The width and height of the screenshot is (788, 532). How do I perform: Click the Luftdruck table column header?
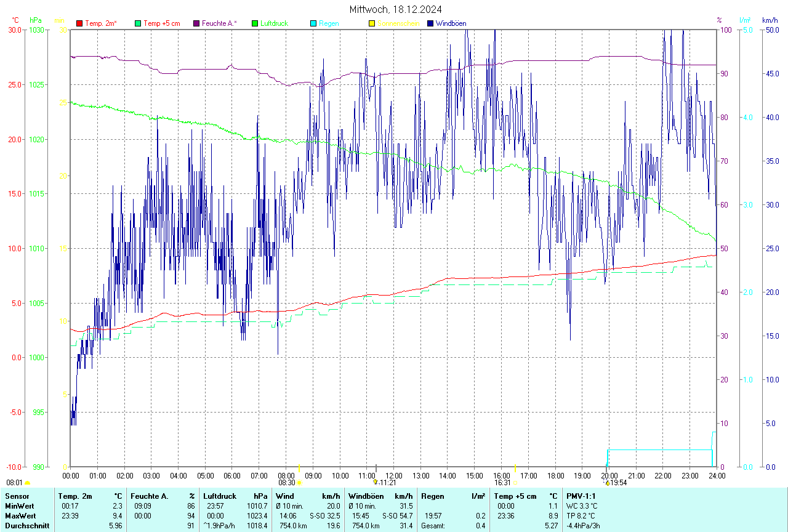[x=220, y=496]
